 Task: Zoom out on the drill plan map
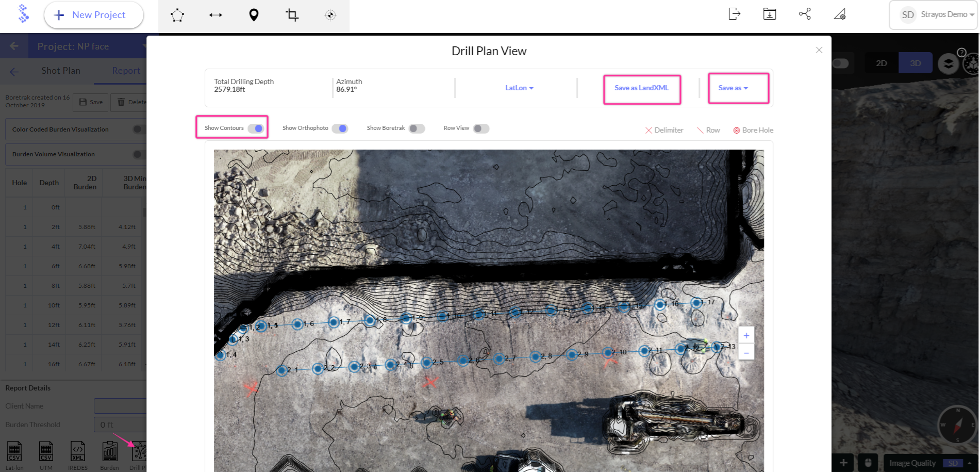[746, 352]
